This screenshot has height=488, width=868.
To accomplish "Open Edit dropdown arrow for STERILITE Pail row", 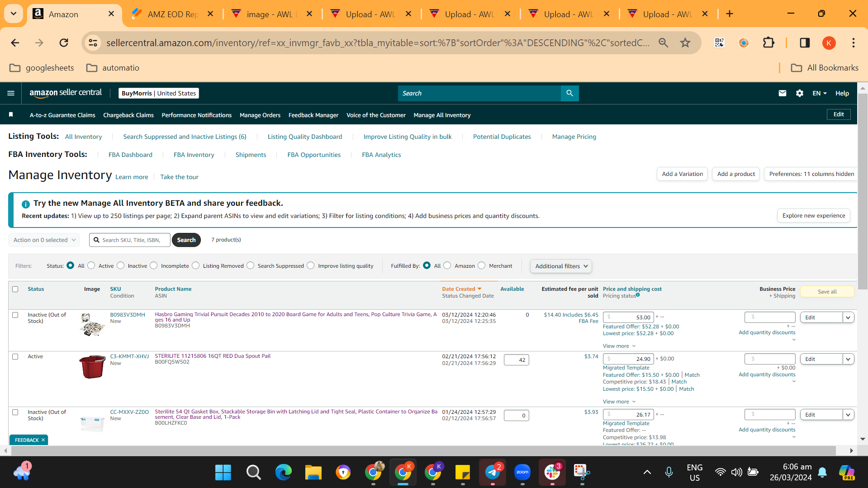I will [x=848, y=359].
